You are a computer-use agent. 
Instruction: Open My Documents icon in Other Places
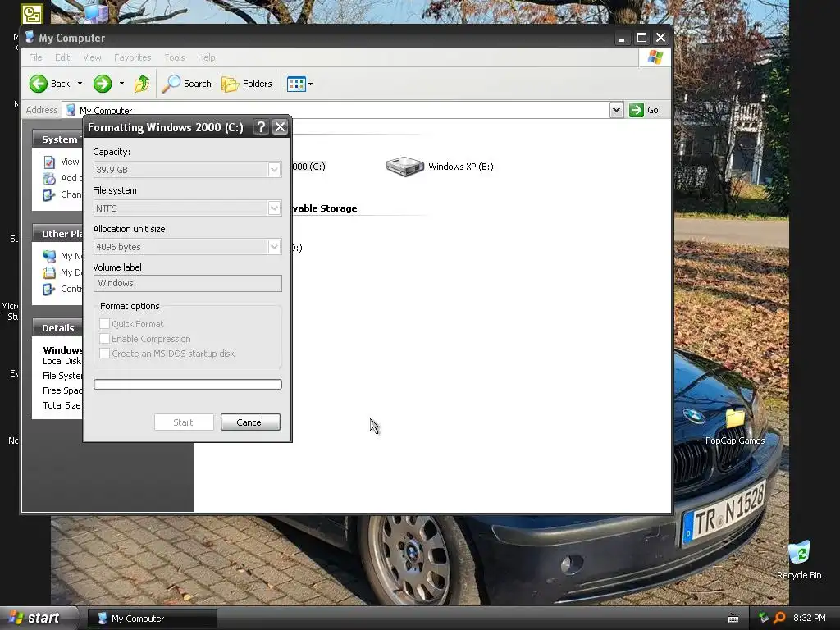click(49, 272)
